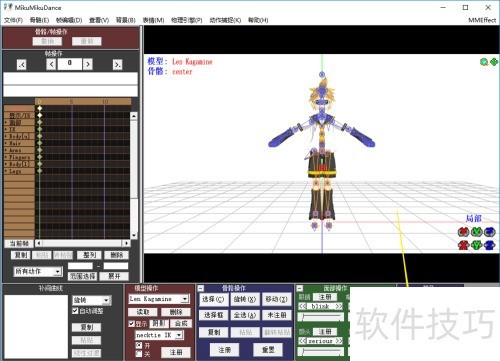Image resolution: width=500 pixels, height=361 pixels.
Task: Click the blue Z rotation axis icon
Action: pyautogui.click(x=490, y=231)
